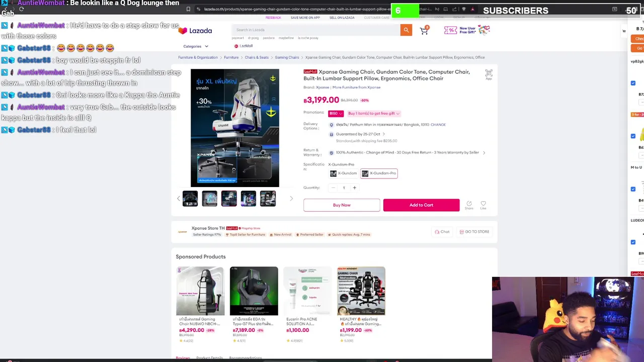Click the delivery location pin icon
The height and width of the screenshot is (362, 644).
[x=331, y=125]
